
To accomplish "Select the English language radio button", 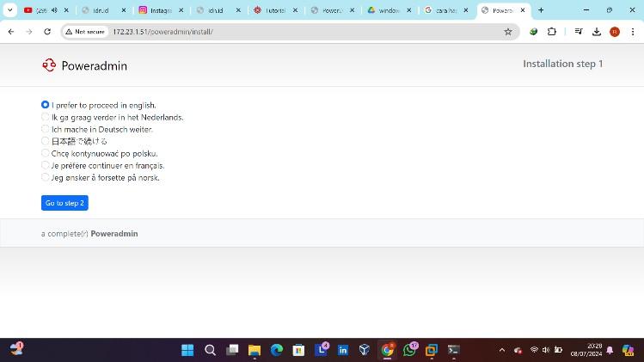I will coord(46,105).
